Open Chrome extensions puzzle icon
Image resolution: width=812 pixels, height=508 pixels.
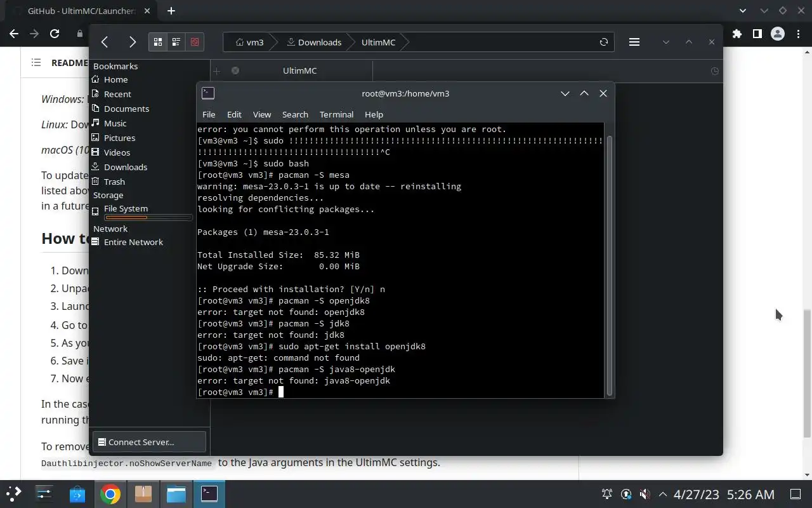pos(737,34)
